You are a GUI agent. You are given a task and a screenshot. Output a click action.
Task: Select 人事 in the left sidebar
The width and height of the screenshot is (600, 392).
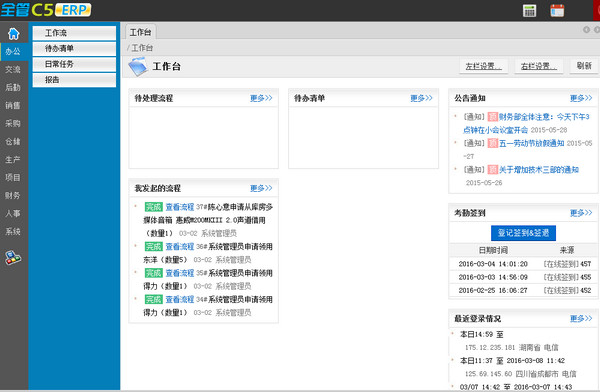click(13, 213)
